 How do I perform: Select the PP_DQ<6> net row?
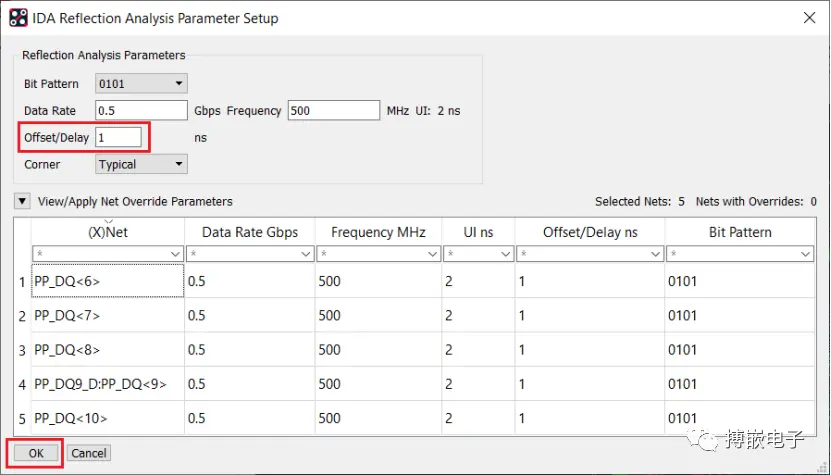tap(108, 281)
